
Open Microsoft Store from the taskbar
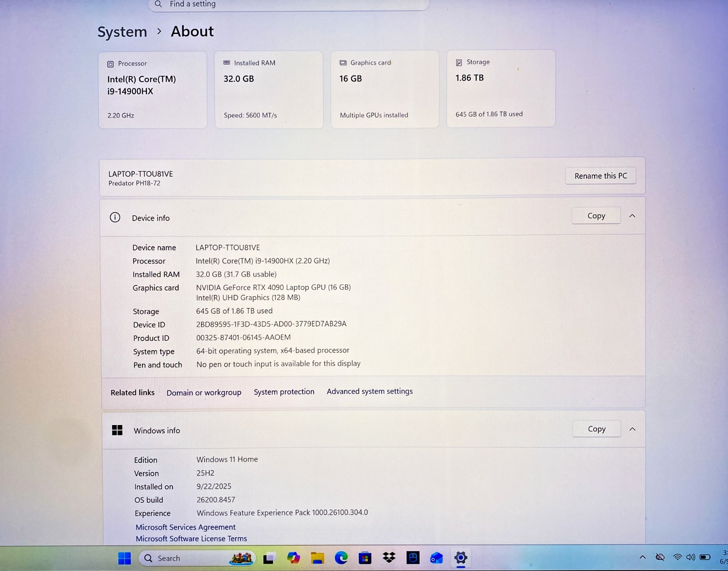point(365,558)
